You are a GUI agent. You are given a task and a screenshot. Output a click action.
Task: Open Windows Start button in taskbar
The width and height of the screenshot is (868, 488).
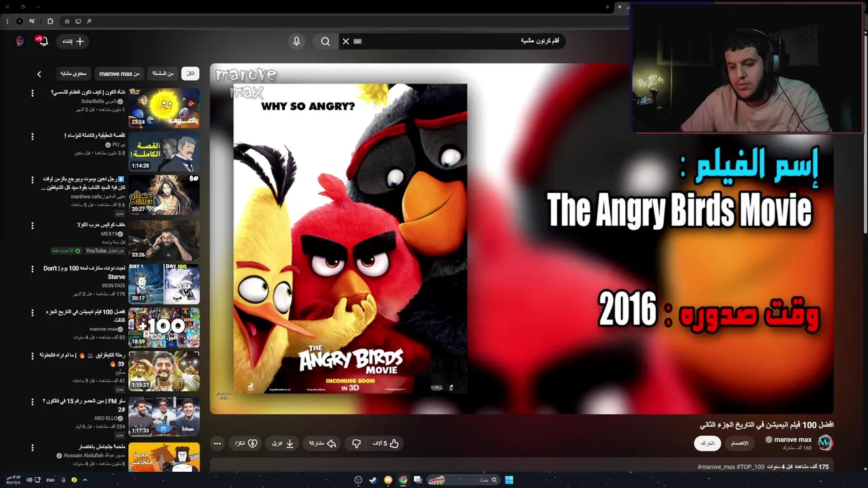tap(509, 480)
